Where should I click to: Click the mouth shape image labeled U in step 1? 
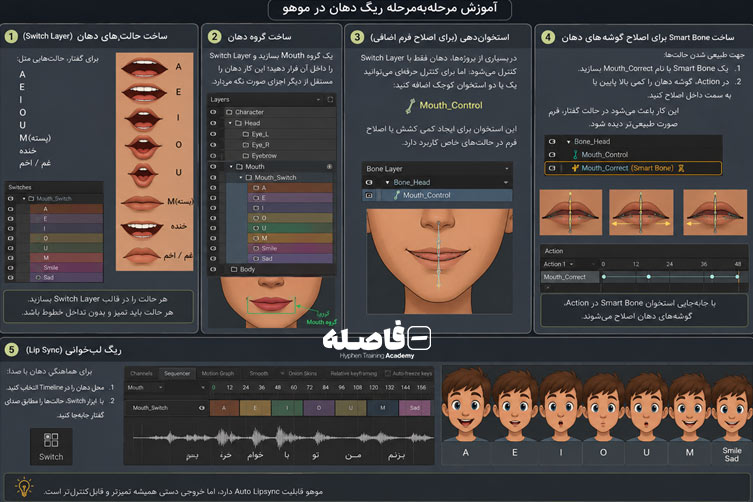tap(143, 175)
